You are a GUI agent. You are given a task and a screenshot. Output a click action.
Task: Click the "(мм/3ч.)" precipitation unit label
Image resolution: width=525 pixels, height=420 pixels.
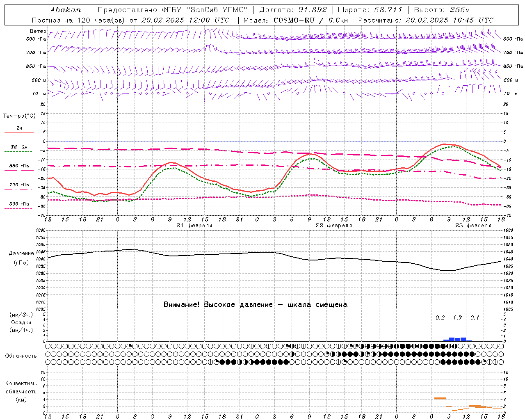[21, 315]
